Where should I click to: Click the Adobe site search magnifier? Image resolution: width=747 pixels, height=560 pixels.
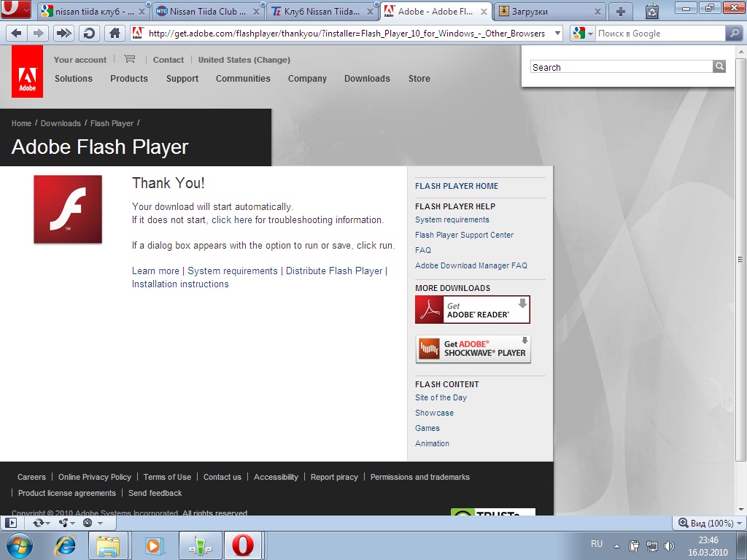(x=719, y=66)
